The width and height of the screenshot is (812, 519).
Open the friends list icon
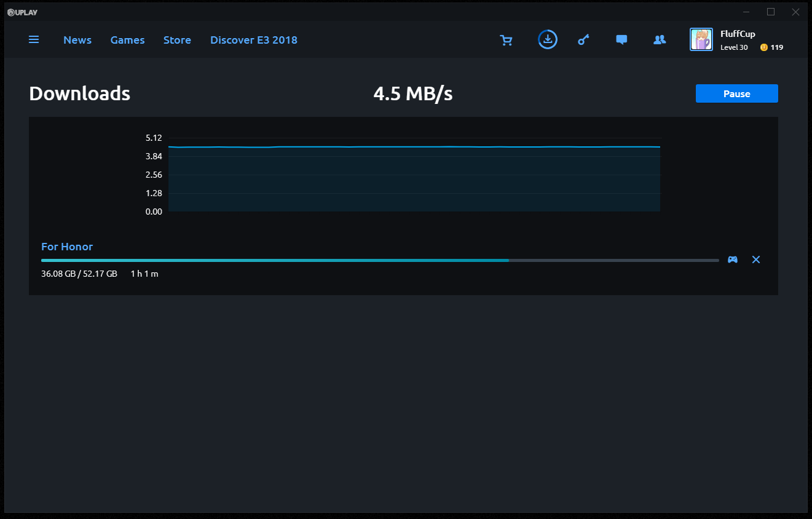[660, 40]
